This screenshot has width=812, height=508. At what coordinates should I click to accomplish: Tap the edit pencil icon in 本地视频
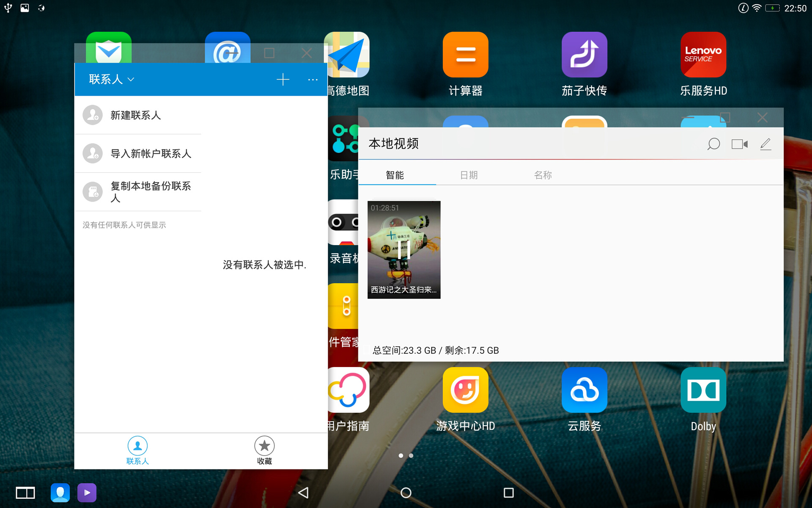[x=765, y=144]
